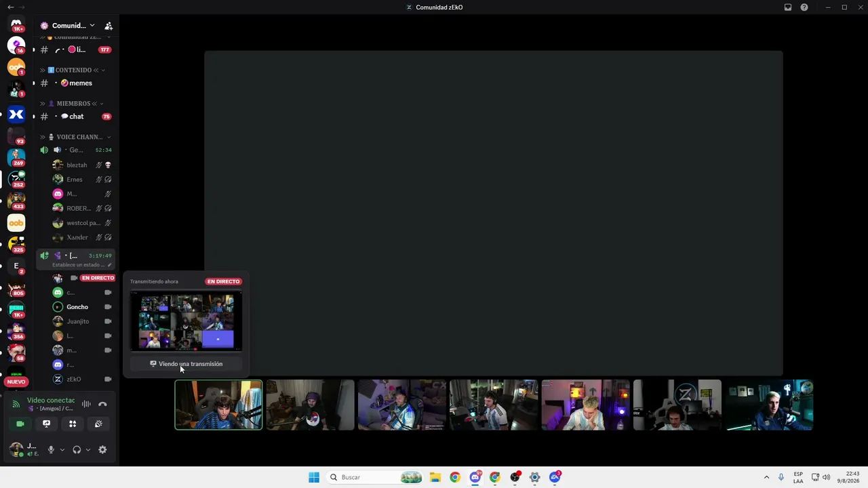Viewport: 868px width, 488px height.
Task: Select user Goncho in voice list
Action: [x=82, y=307]
